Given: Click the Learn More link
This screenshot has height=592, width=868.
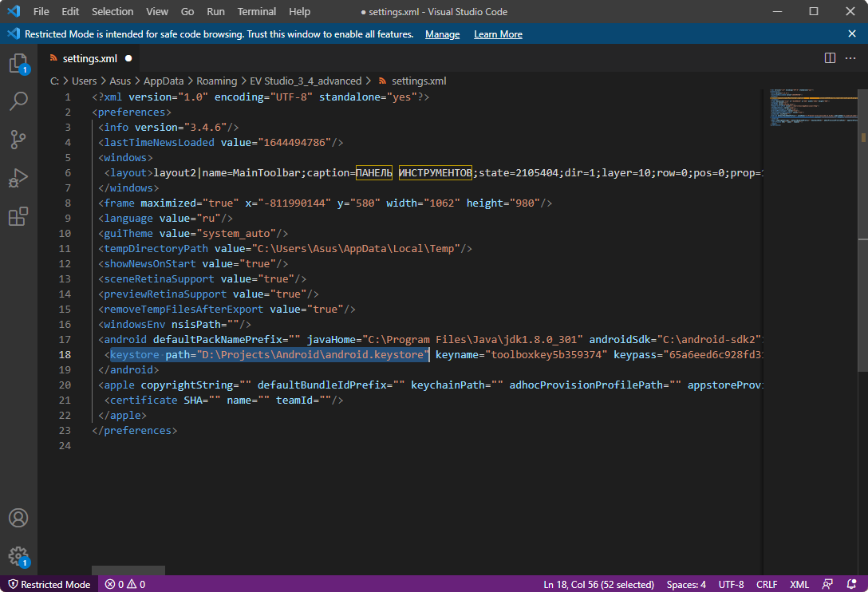Looking at the screenshot, I should click(498, 34).
